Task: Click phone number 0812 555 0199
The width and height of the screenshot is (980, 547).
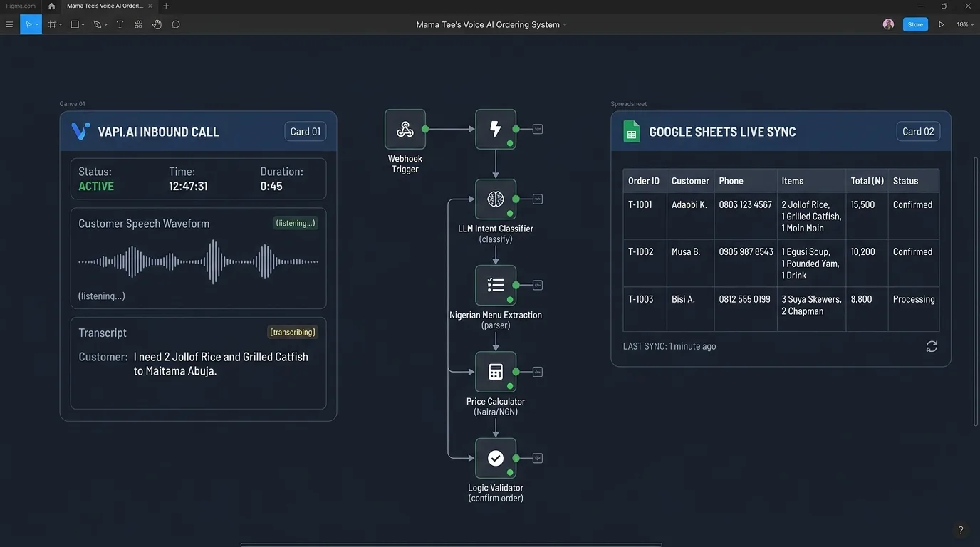Action: pyautogui.click(x=745, y=299)
